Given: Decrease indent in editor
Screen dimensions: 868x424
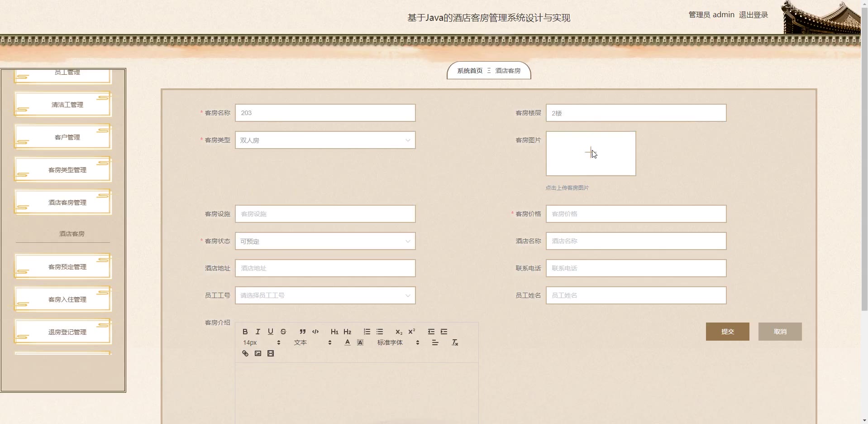Looking at the screenshot, I should point(431,332).
